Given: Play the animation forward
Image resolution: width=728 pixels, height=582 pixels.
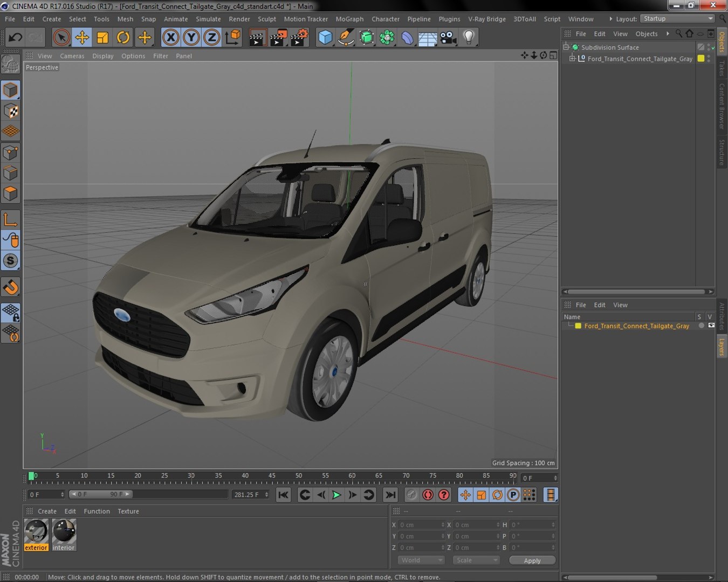Looking at the screenshot, I should 336,495.
